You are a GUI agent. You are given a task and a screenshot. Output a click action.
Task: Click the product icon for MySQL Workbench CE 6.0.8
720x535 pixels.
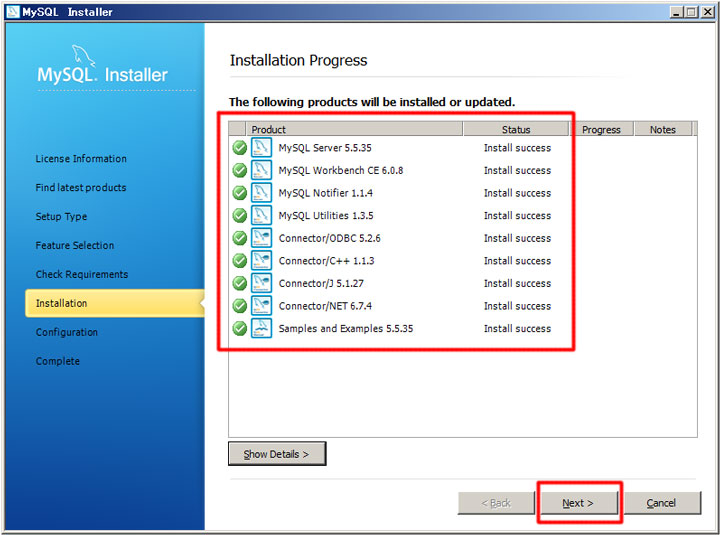pos(261,170)
